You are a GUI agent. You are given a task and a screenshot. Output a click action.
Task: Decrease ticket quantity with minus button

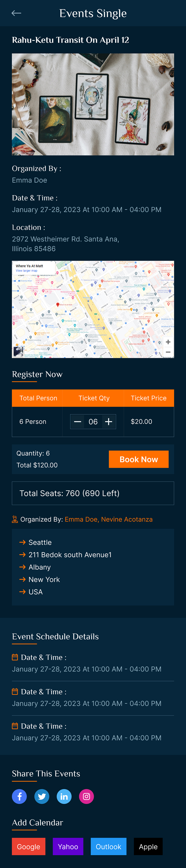click(78, 422)
